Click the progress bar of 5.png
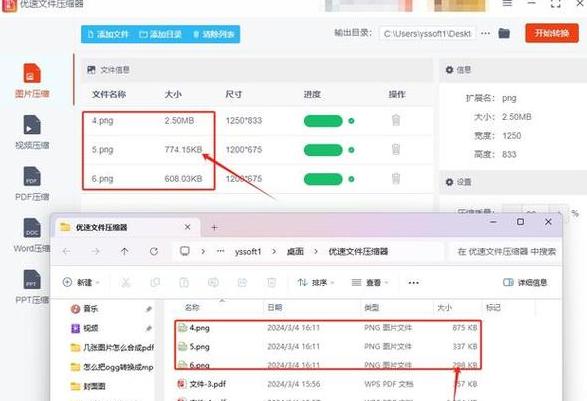587x401 pixels. (323, 150)
